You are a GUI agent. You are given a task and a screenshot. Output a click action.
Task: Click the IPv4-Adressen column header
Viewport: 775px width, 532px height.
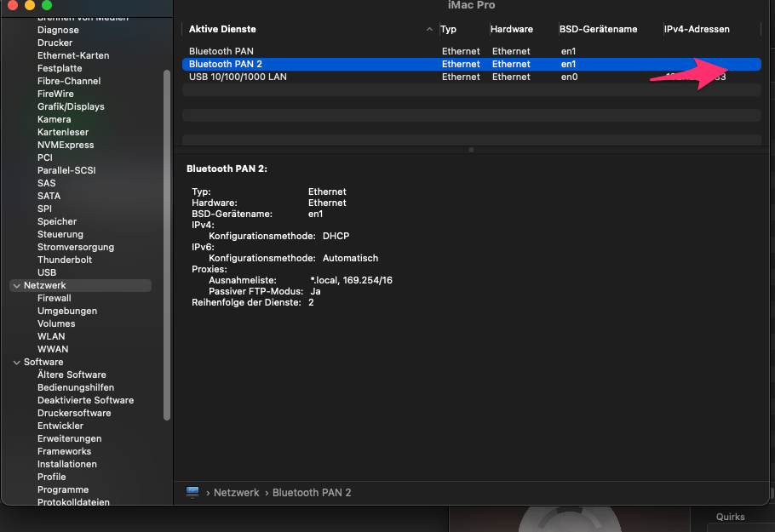(x=697, y=29)
